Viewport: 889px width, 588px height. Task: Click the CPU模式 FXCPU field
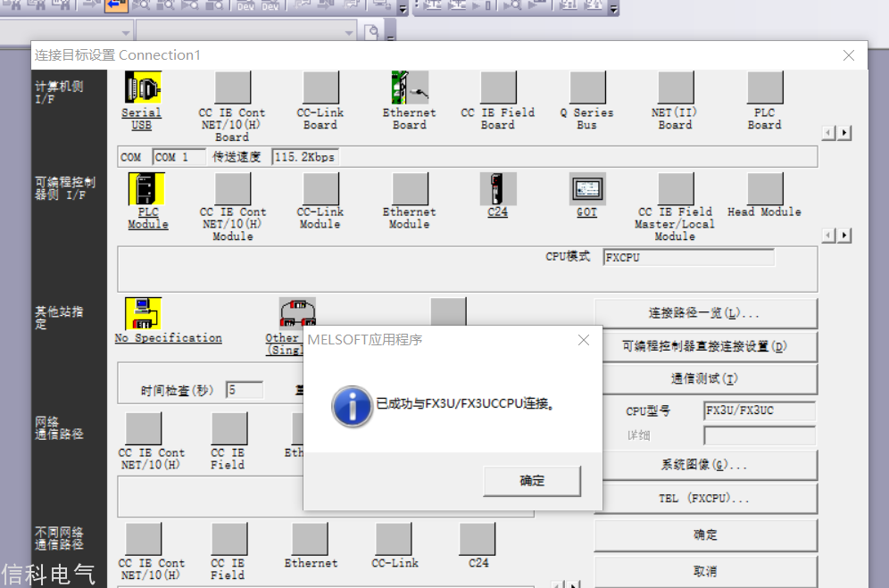pos(689,258)
